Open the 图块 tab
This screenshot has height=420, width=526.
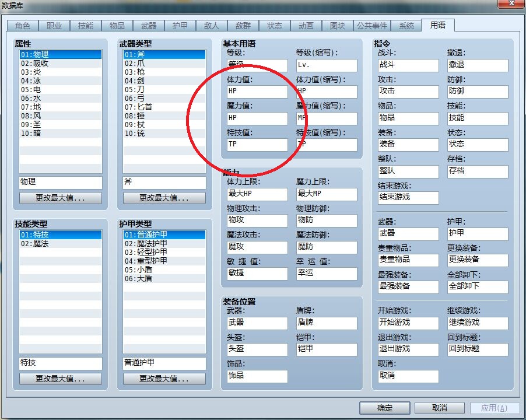click(x=338, y=26)
